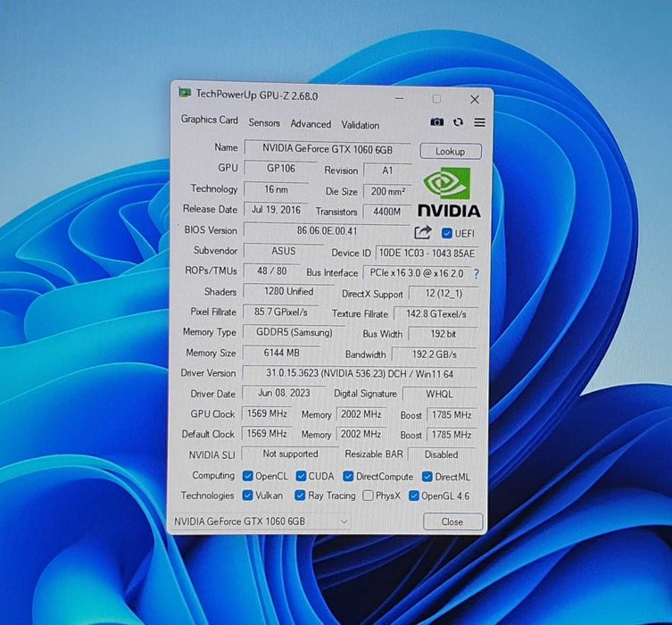Toggle the Ray Tracing checkbox
Image resolution: width=672 pixels, height=625 pixels.
point(300,496)
